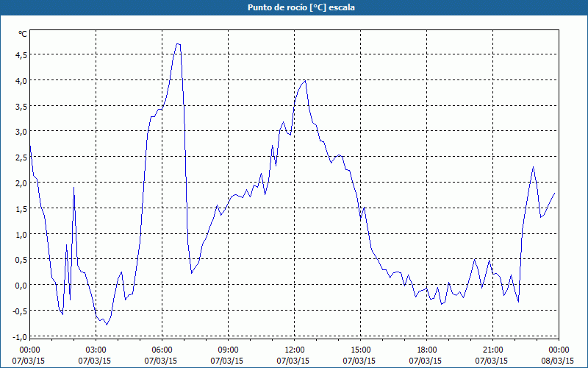Click the 09:00 time axis label
This screenshot has width=588, height=368.
click(x=228, y=350)
